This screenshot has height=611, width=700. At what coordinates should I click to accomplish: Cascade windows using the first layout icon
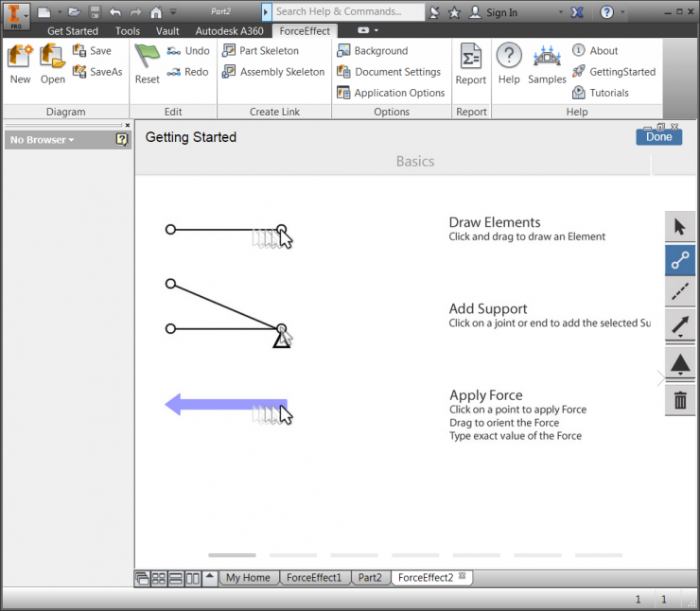click(142, 579)
